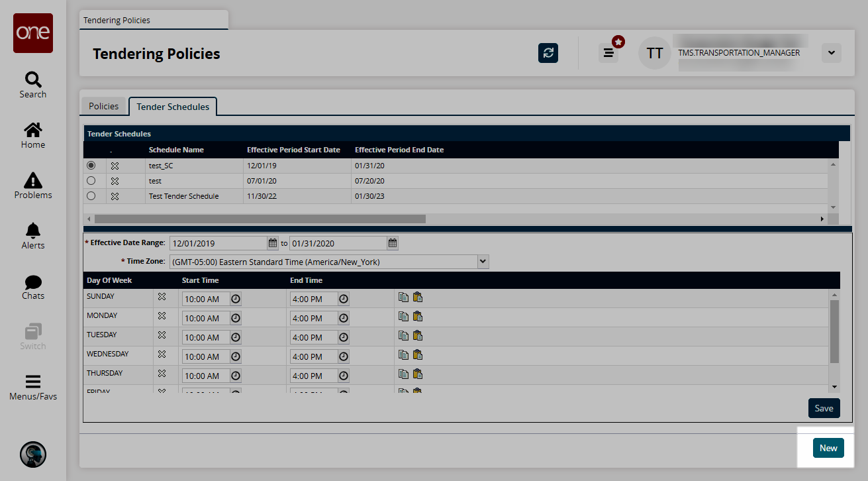Open Alerts bell icon

[x=33, y=236]
